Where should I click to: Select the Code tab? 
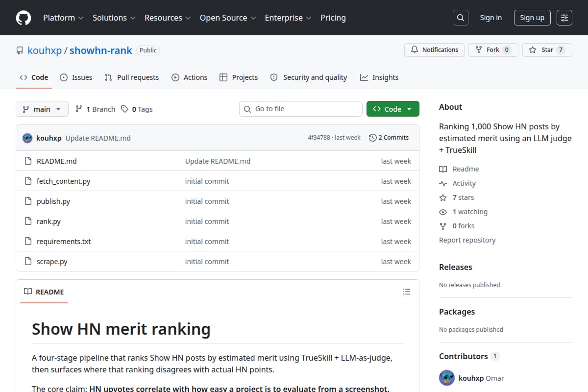pyautogui.click(x=34, y=77)
